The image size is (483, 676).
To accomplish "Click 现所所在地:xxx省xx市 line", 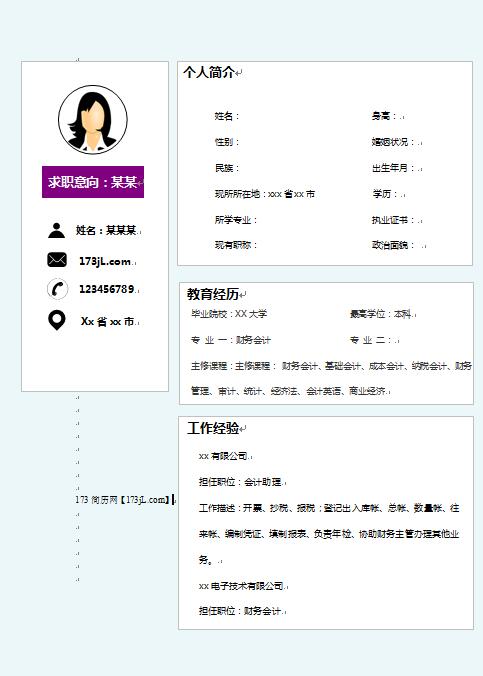I will pos(265,194).
